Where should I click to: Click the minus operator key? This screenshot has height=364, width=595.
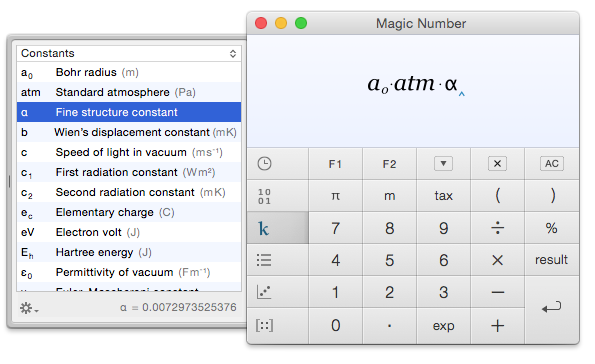point(497,292)
